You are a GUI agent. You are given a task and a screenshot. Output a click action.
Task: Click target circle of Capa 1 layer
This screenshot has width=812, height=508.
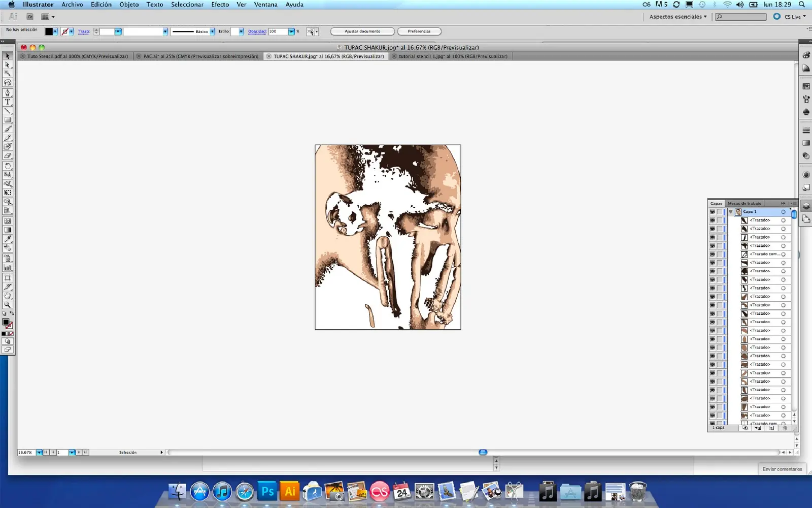(783, 212)
